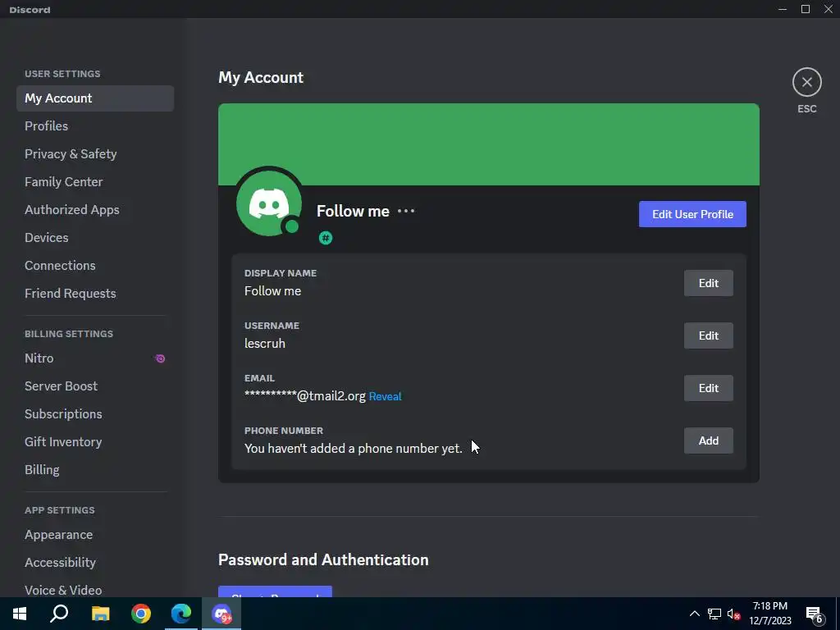Image resolution: width=840 pixels, height=630 pixels.
Task: Edit the Display Name field
Action: (x=708, y=283)
